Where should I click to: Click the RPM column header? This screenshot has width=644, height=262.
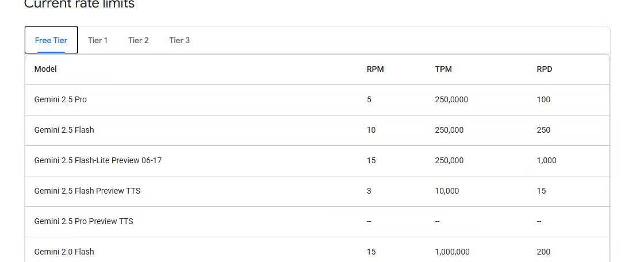pyautogui.click(x=375, y=69)
